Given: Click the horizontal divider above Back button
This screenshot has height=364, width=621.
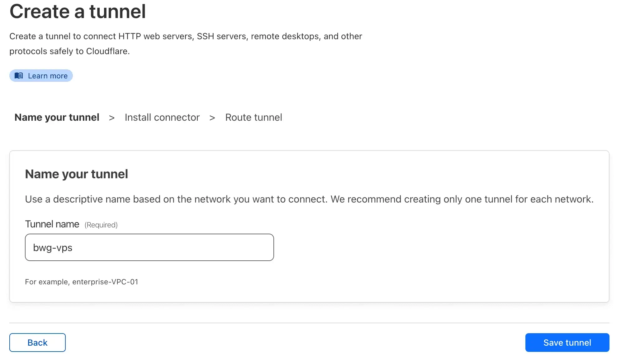Looking at the screenshot, I should 309,323.
